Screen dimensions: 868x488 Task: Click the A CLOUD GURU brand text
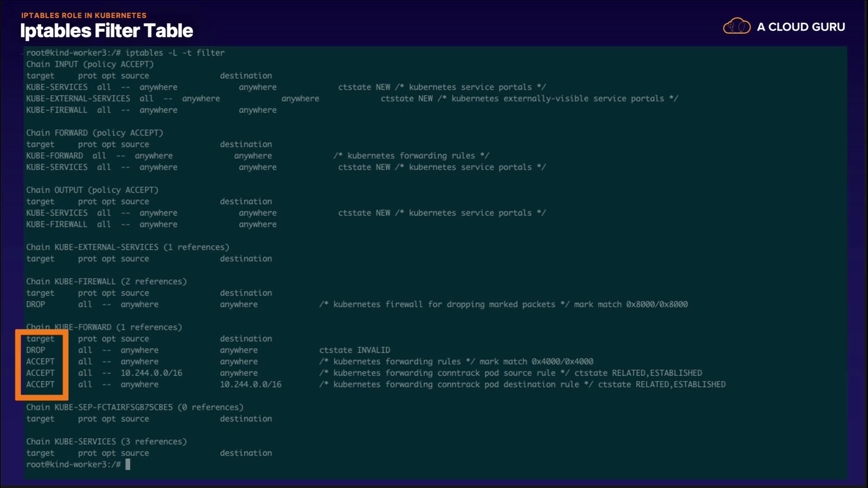801,27
